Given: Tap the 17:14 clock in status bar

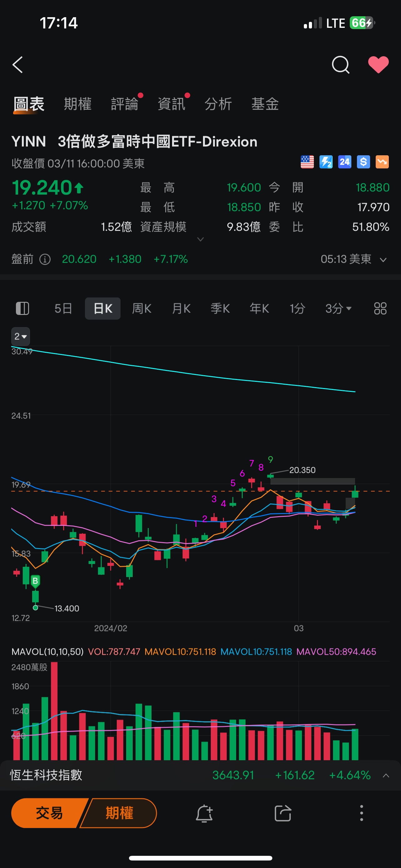Looking at the screenshot, I should (59, 23).
